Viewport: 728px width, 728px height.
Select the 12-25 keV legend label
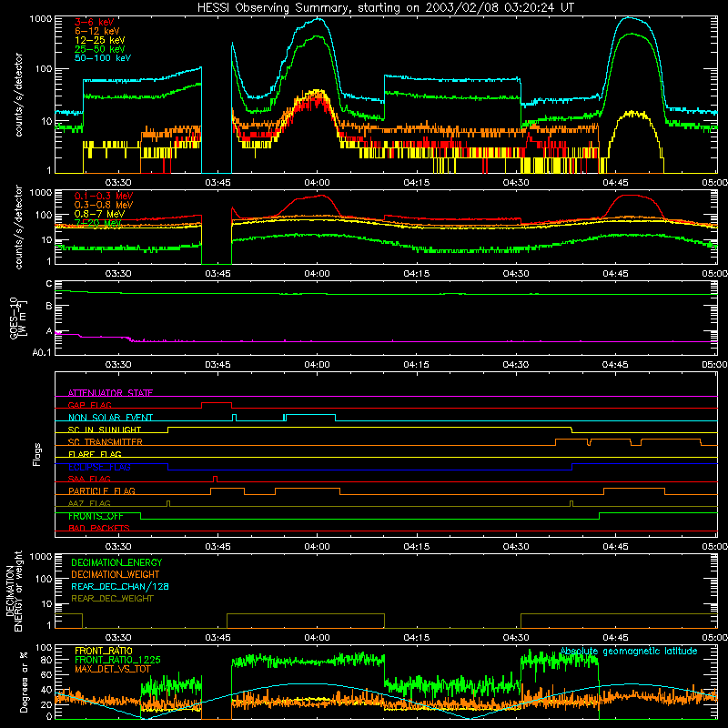(x=99, y=40)
